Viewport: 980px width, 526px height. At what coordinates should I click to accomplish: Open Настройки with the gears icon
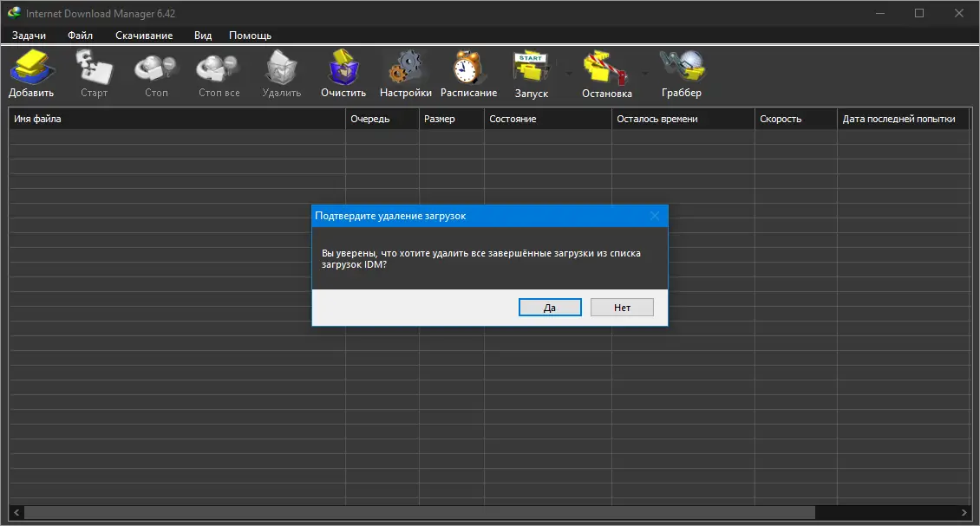tap(405, 68)
